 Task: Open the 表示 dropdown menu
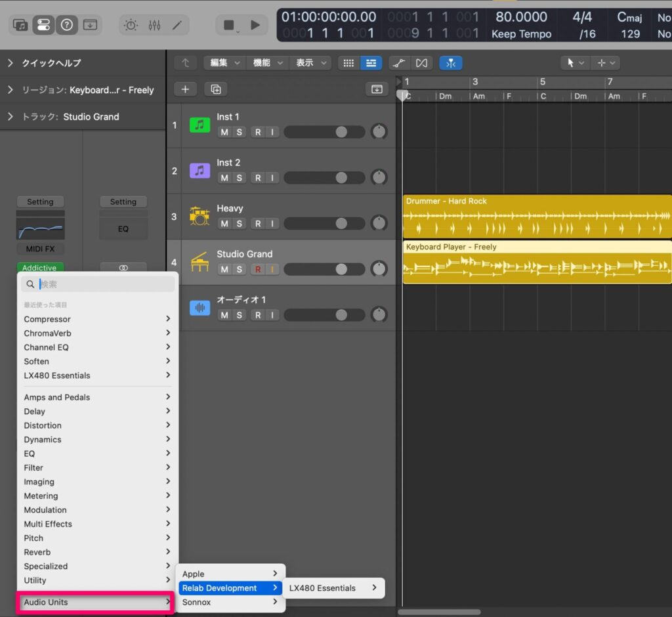tap(310, 63)
